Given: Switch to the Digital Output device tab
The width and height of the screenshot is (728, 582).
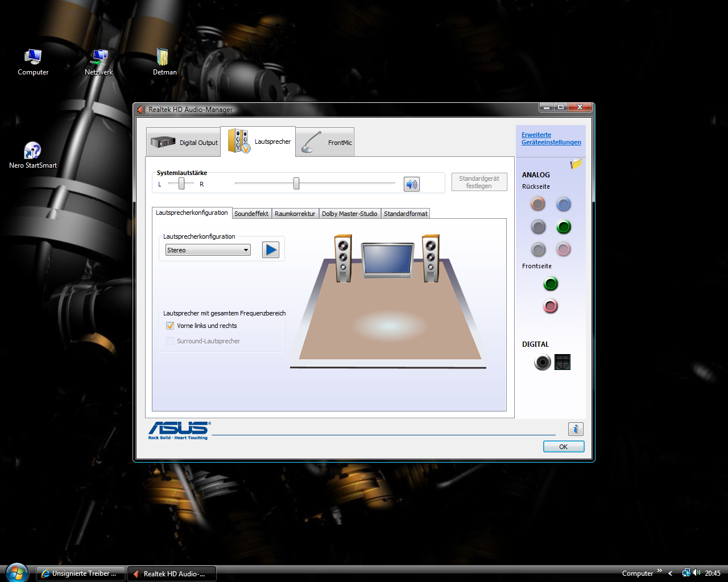Looking at the screenshot, I should click(x=184, y=142).
